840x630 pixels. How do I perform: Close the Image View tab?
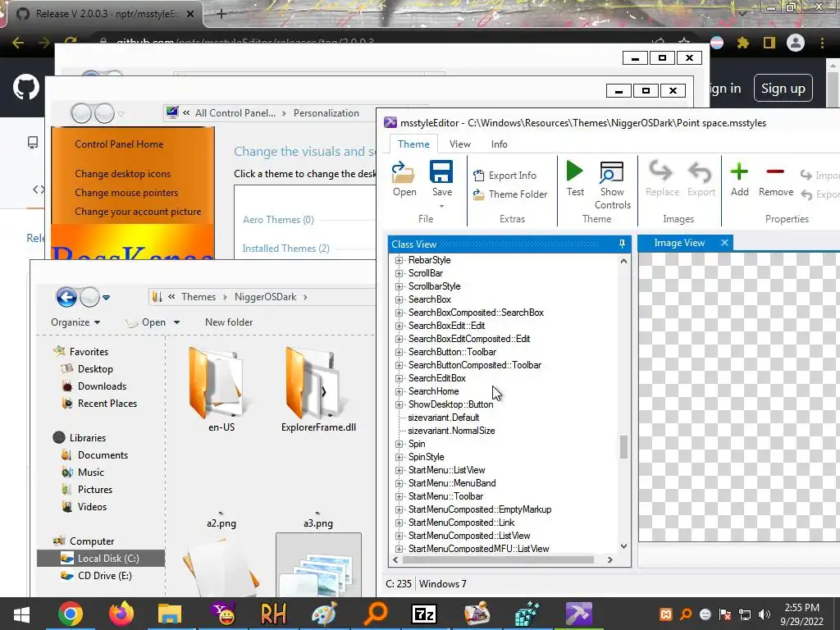tap(724, 243)
